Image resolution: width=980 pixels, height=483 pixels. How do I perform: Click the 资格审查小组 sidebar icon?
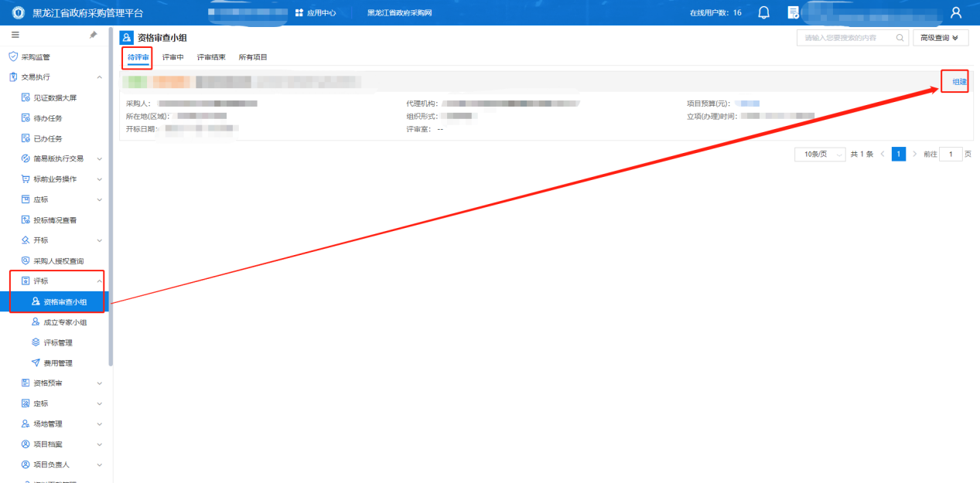pyautogui.click(x=36, y=301)
